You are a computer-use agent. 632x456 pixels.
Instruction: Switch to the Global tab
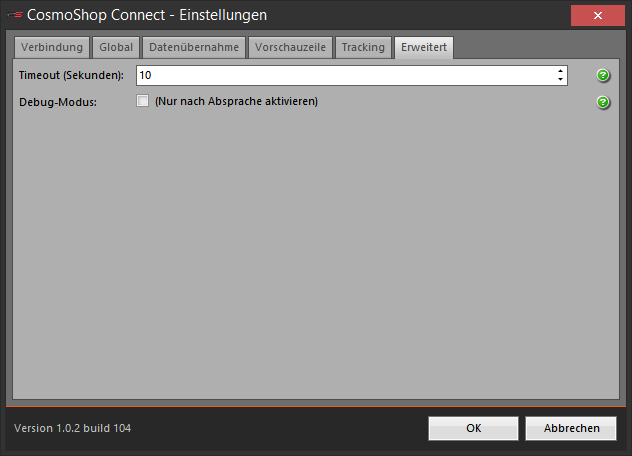click(116, 47)
